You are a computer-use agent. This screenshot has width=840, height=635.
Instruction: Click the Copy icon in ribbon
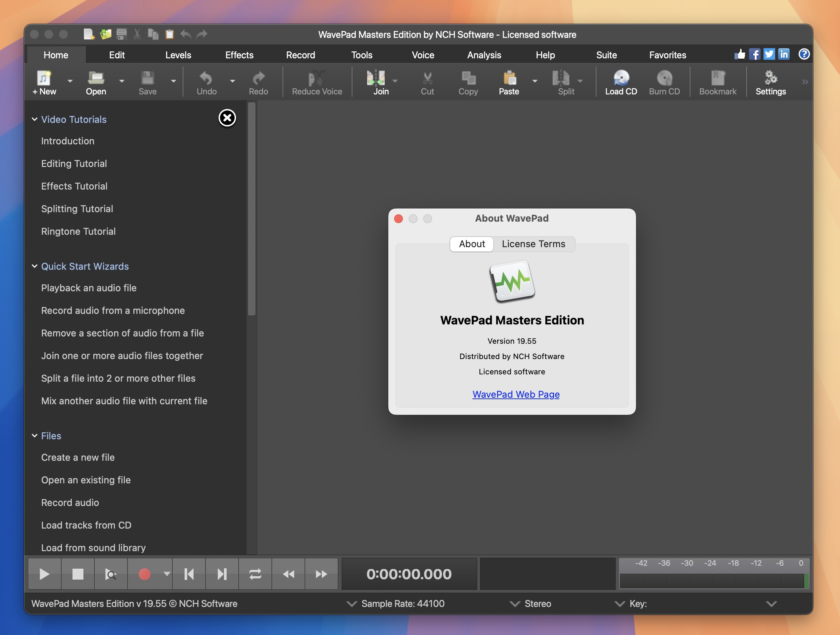(468, 78)
